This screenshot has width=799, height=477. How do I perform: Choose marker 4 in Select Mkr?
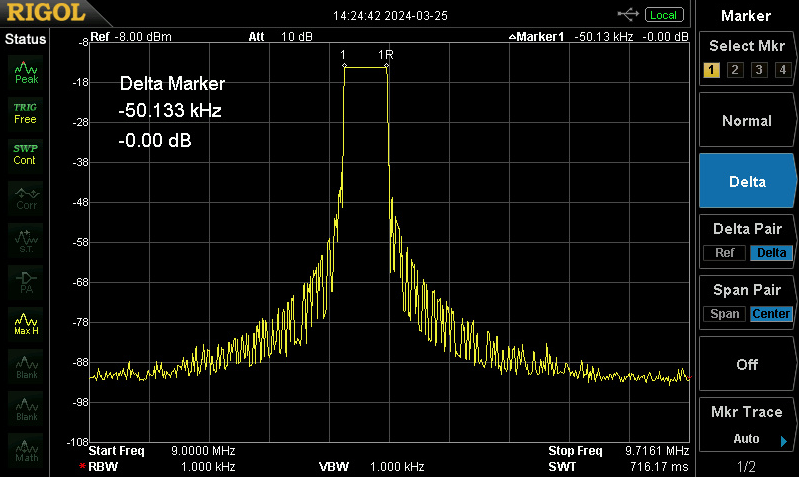click(x=782, y=70)
